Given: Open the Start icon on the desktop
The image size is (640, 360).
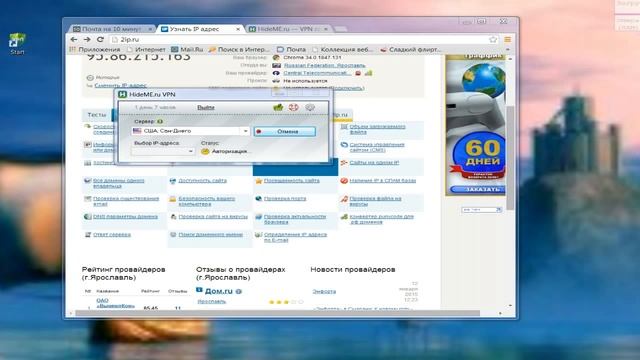Looking at the screenshot, I should point(17,44).
